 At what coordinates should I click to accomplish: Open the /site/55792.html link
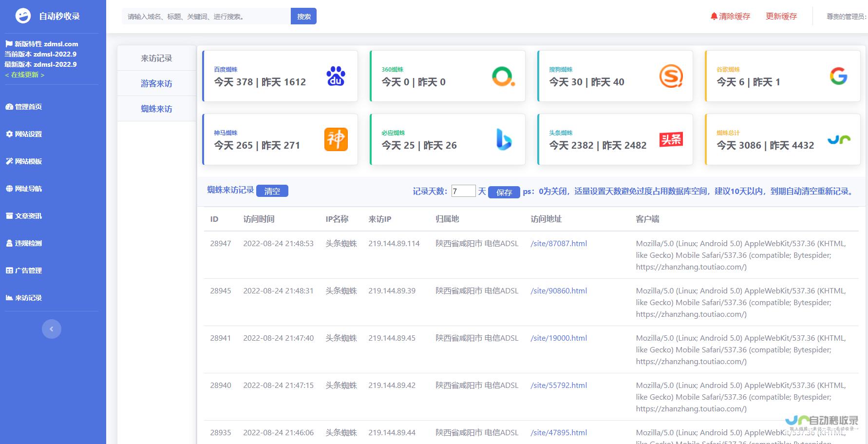pyautogui.click(x=559, y=385)
